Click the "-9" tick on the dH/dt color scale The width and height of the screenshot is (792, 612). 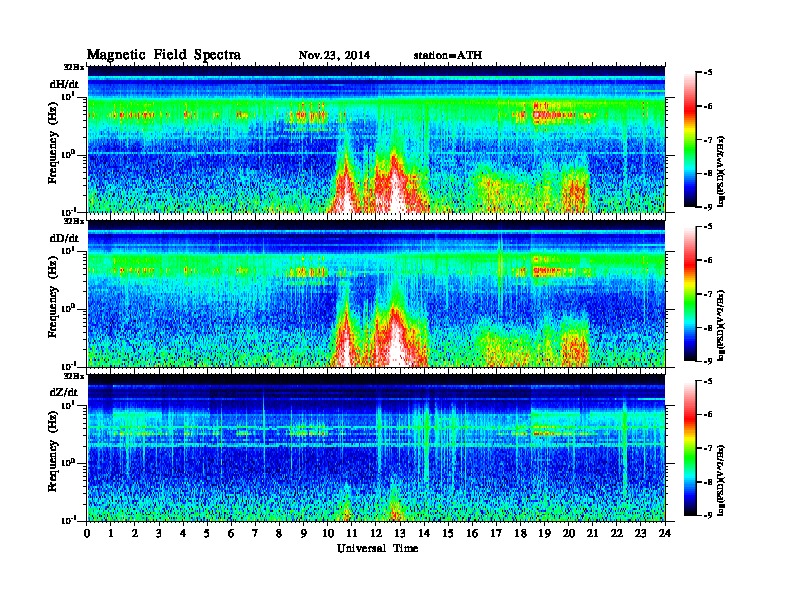click(707, 207)
